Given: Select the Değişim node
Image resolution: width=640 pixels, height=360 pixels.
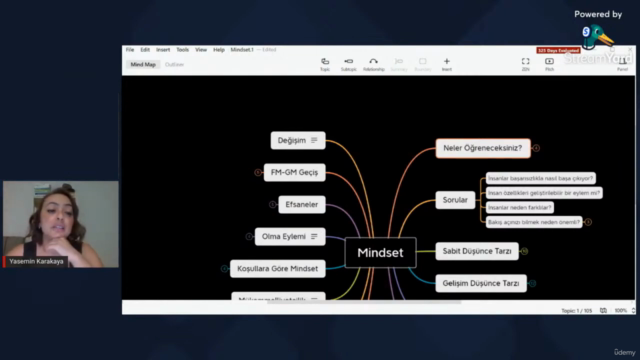Looking at the screenshot, I should click(298, 140).
